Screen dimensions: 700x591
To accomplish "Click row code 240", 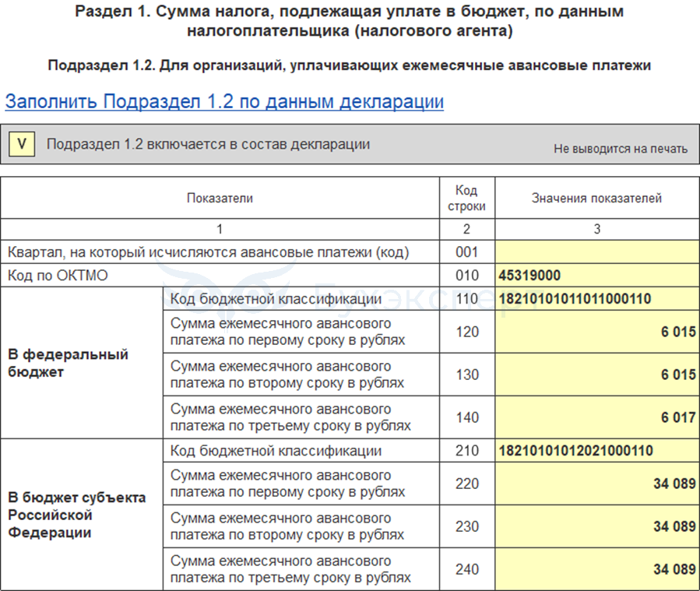I will pyautogui.click(x=467, y=569).
